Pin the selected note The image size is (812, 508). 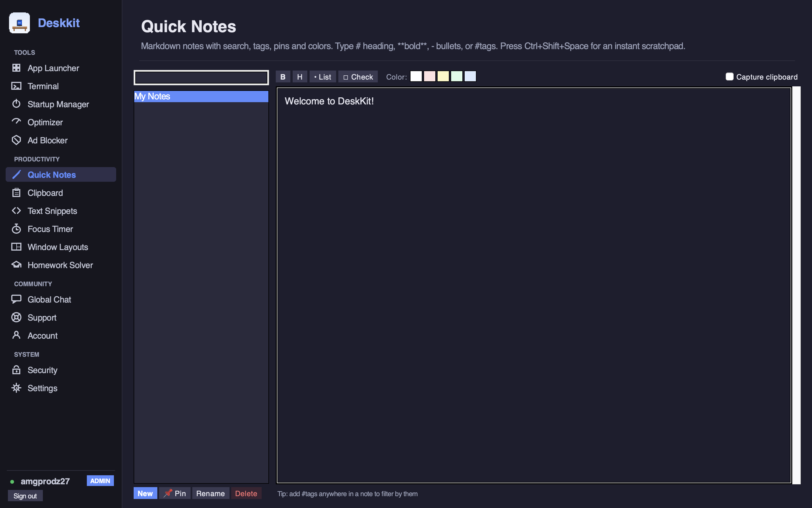click(175, 493)
